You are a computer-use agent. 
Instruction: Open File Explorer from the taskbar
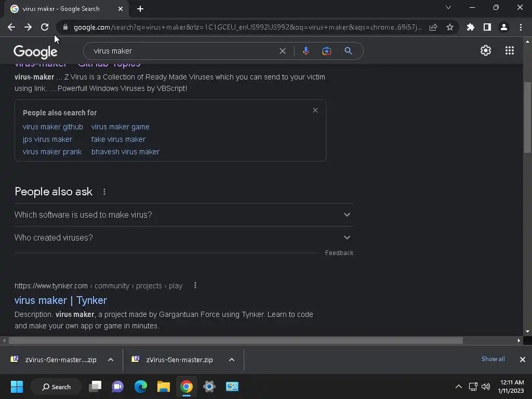[164, 387]
